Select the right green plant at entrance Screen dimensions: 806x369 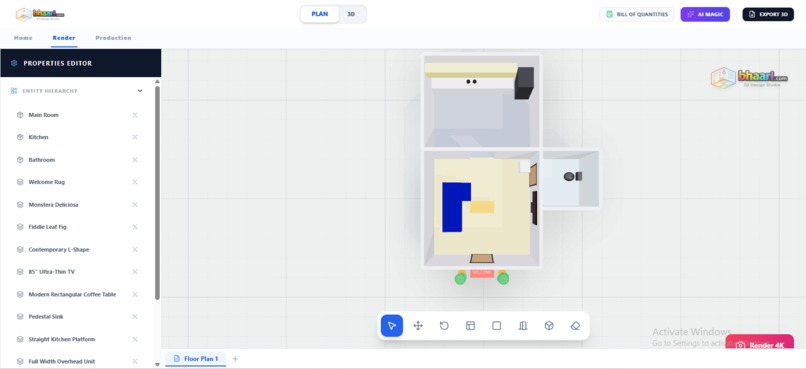tap(503, 278)
